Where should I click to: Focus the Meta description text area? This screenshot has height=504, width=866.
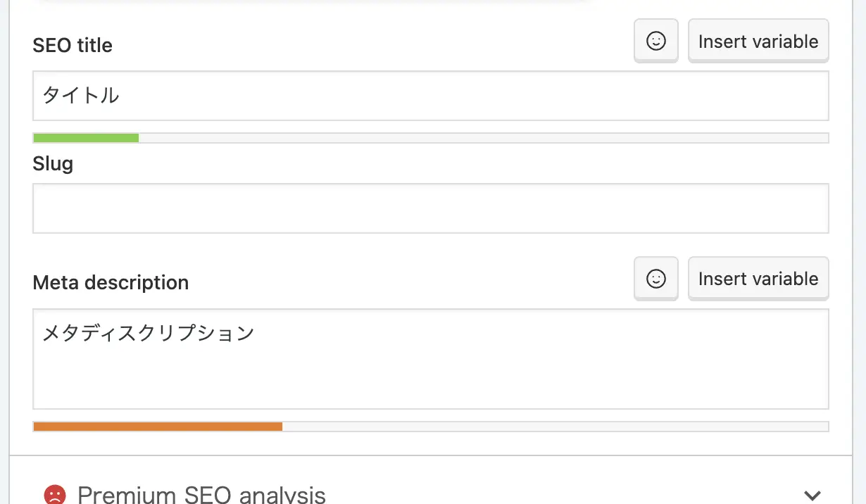pos(431,359)
